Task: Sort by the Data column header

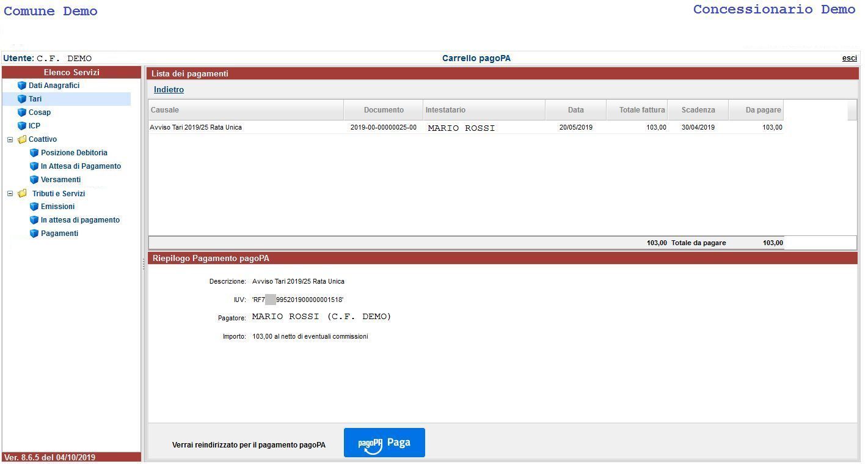Action: point(576,110)
